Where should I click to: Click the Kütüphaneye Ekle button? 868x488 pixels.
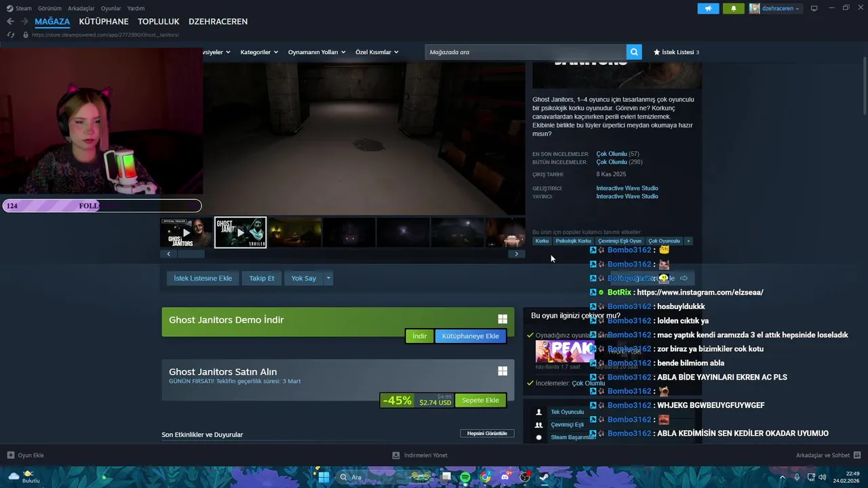[x=471, y=336]
